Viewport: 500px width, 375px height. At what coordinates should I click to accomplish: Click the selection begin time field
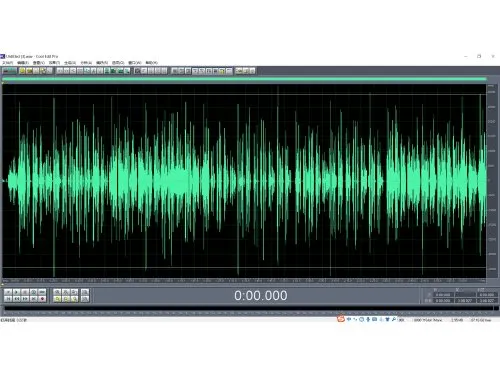(x=443, y=295)
